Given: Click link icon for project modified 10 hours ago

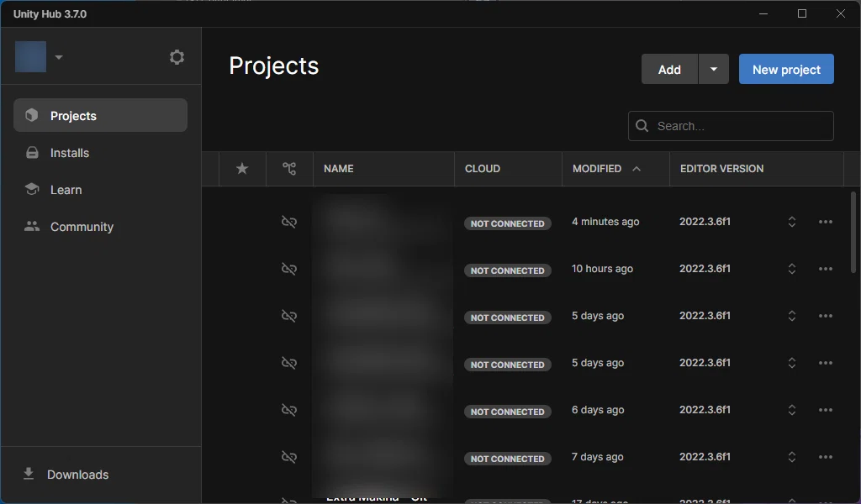Looking at the screenshot, I should point(289,269).
